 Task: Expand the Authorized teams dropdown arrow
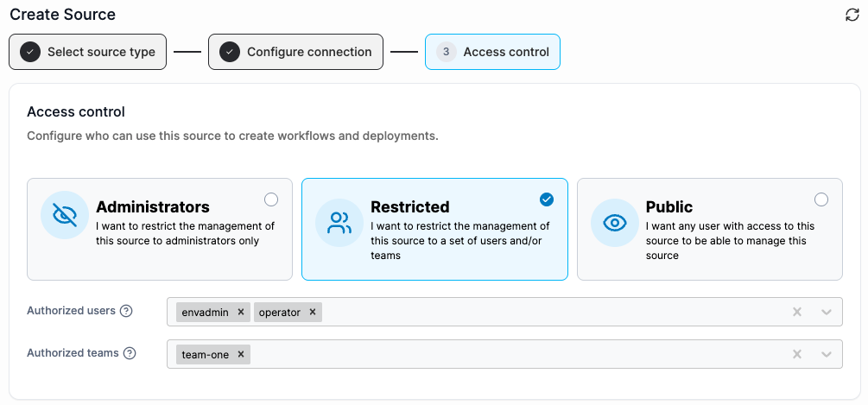point(827,354)
